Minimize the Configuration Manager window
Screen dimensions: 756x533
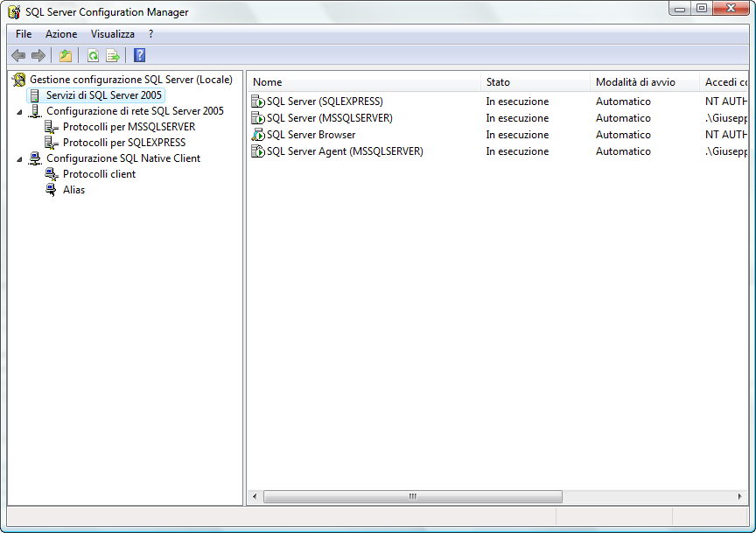click(680, 8)
